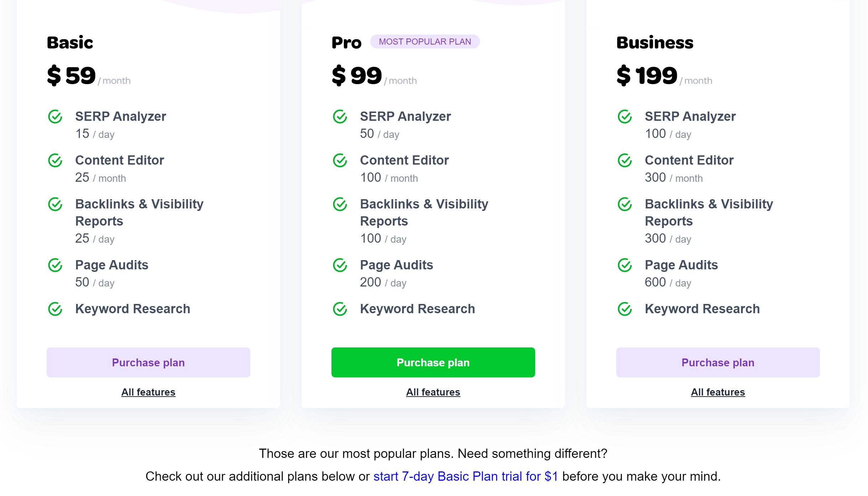Purchase the Business plan
868x496 pixels.
click(718, 362)
